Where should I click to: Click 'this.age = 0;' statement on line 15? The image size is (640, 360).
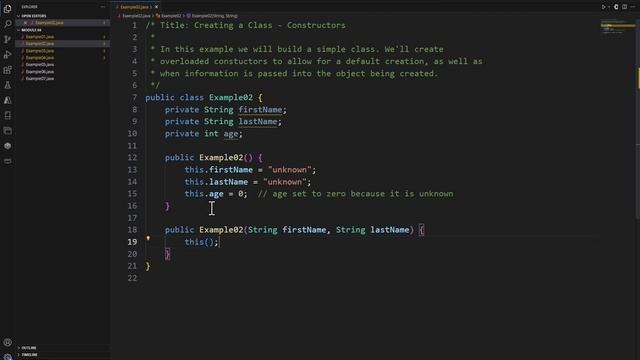216,194
